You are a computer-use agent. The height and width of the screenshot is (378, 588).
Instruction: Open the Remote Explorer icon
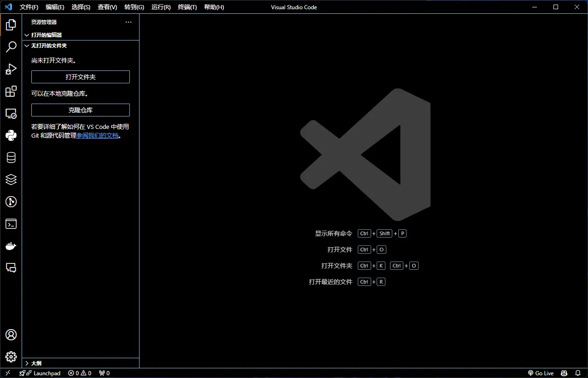[x=11, y=113]
